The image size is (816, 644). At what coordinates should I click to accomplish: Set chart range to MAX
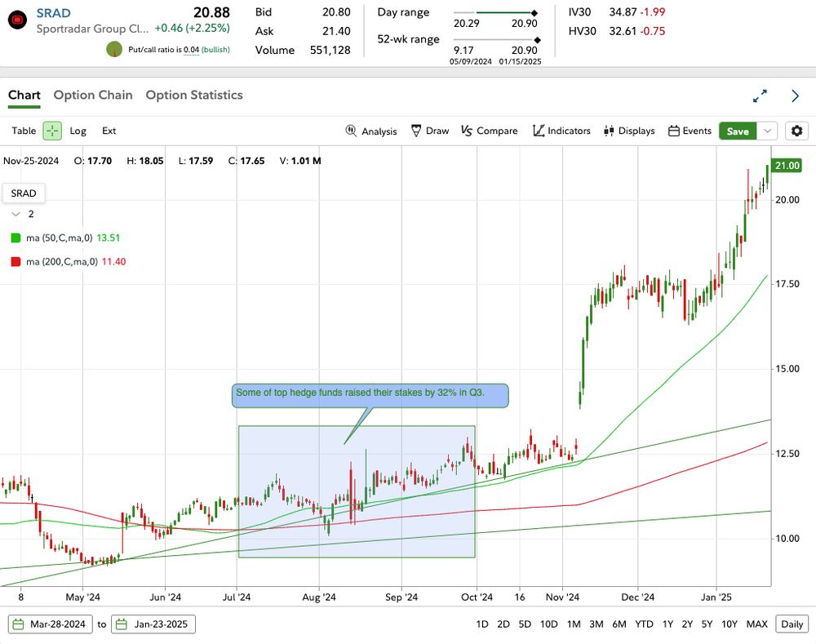(x=756, y=624)
